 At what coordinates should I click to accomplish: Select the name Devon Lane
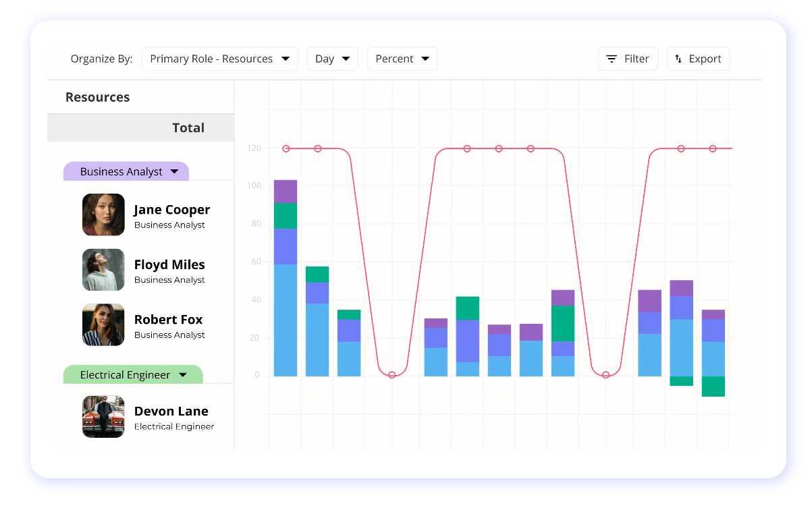pos(171,411)
